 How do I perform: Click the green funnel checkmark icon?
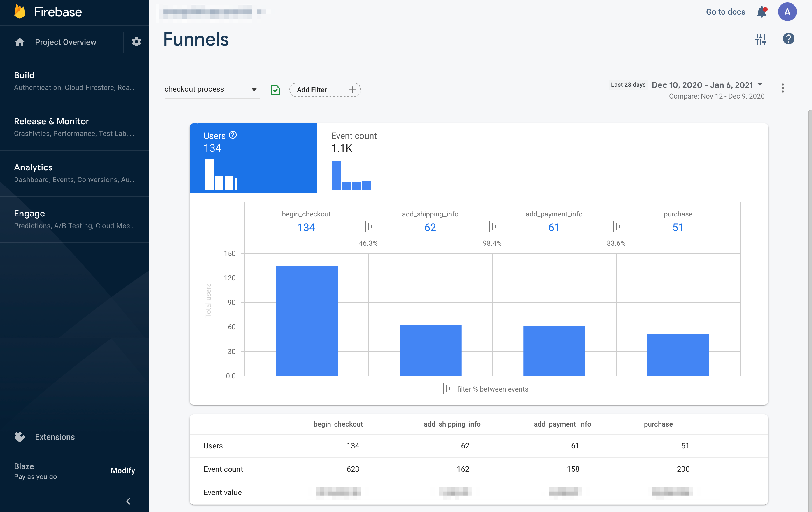tap(275, 90)
